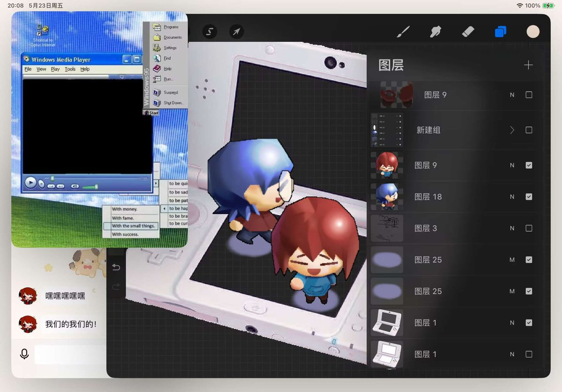This screenshot has height=392, width=562.
Task: Select the Smudge tool
Action: [x=436, y=32]
